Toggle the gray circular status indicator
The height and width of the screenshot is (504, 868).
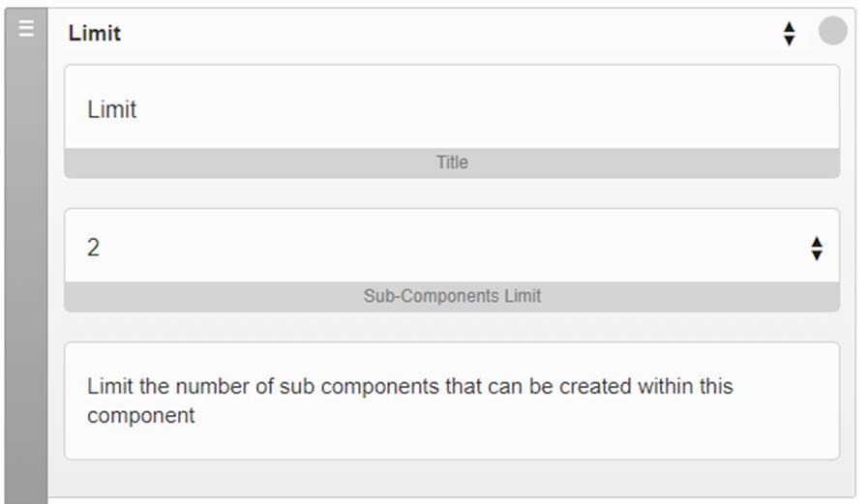(x=832, y=30)
